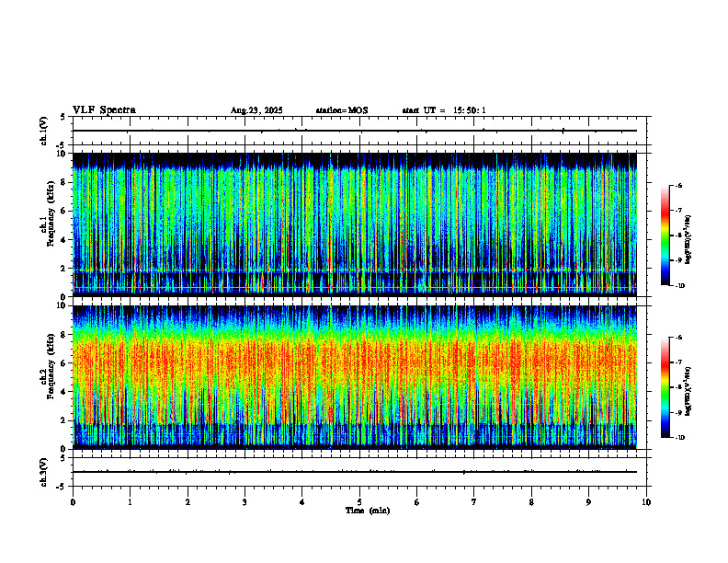This screenshot has height=563, width=728.
Task: Click time axis tick label "7"
Action: click(x=474, y=502)
